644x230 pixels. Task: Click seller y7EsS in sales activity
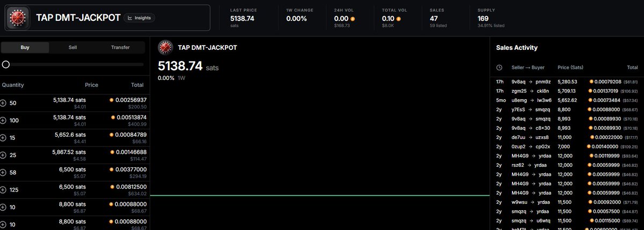pos(519,109)
